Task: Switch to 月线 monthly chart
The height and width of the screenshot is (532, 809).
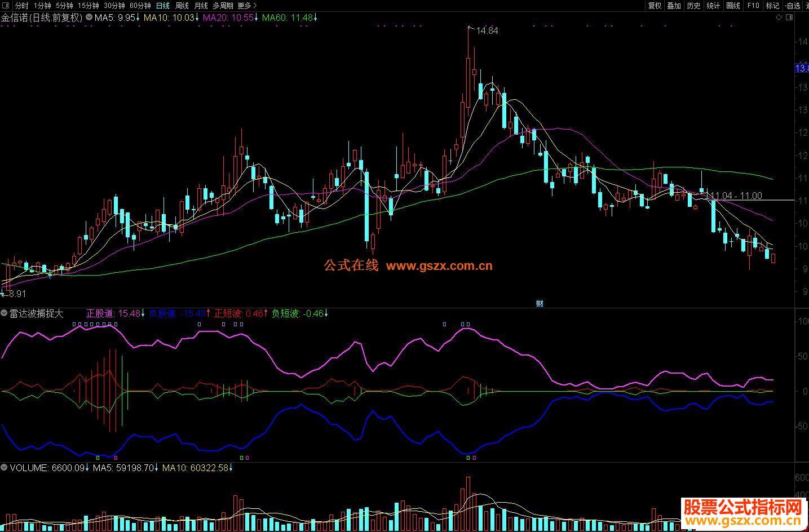Action: 201,6
